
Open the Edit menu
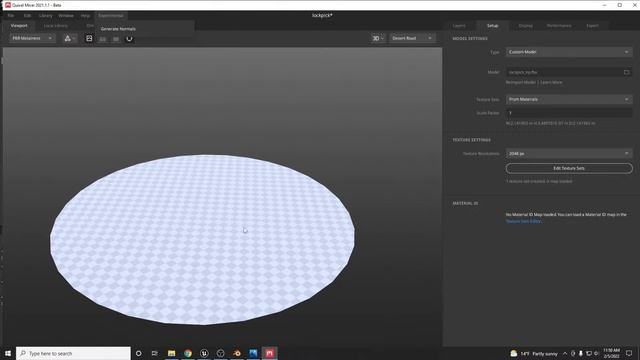pyautogui.click(x=27, y=16)
